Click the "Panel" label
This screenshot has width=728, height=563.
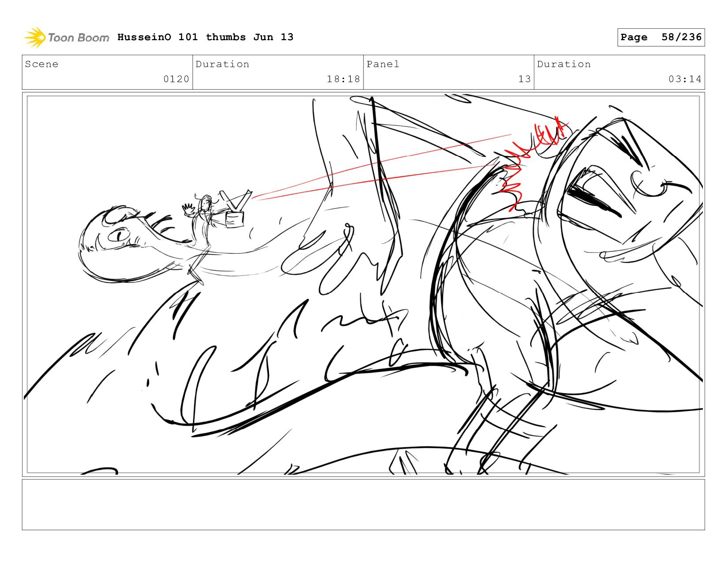coord(383,64)
